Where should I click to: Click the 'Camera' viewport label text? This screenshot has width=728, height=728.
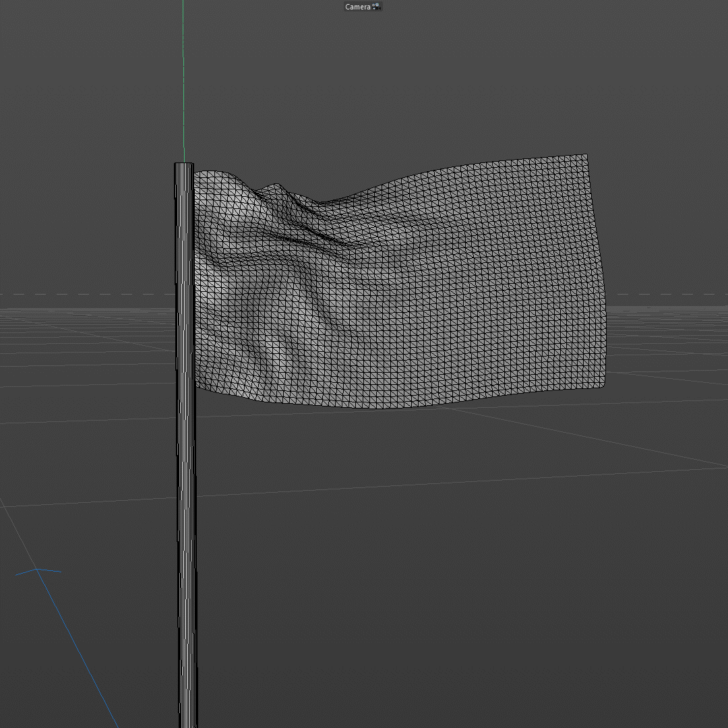point(357,7)
